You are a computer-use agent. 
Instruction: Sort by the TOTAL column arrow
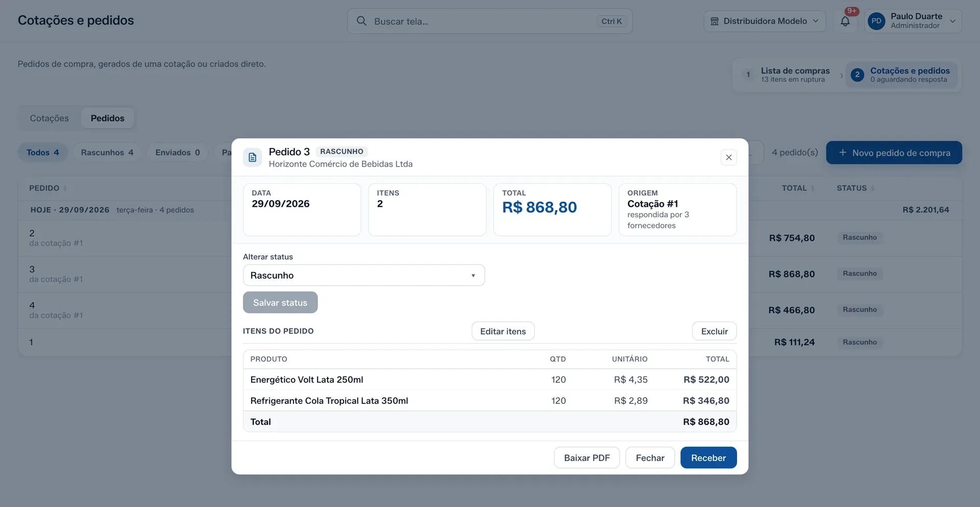pos(813,188)
